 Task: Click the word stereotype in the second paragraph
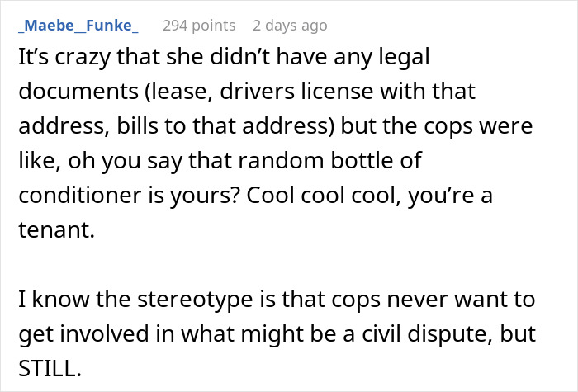pyautogui.click(x=195, y=300)
